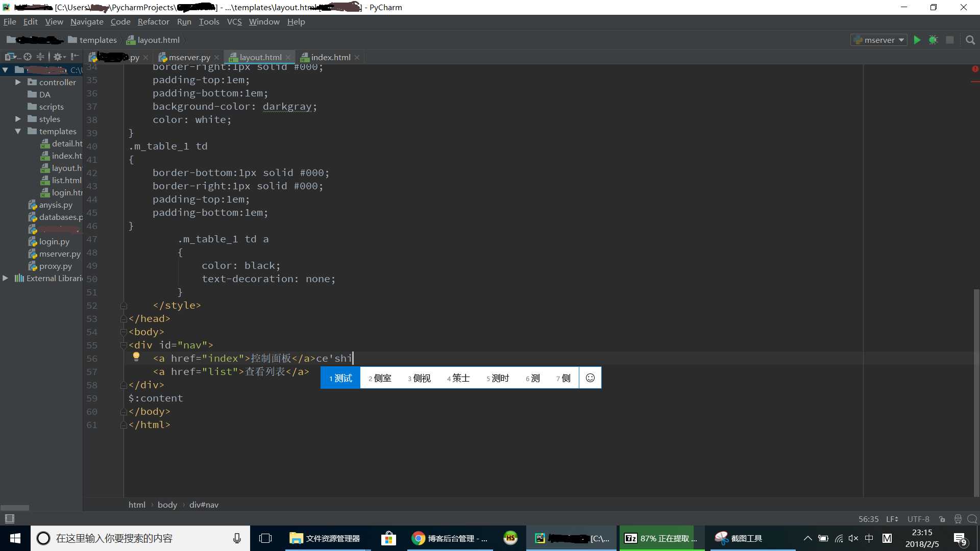
Task: Fold the div block on line 55
Action: point(124,345)
